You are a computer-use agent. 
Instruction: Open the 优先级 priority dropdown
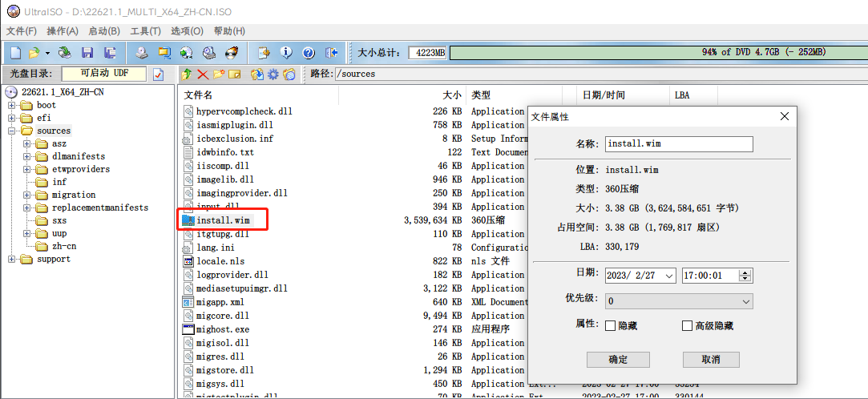click(745, 301)
